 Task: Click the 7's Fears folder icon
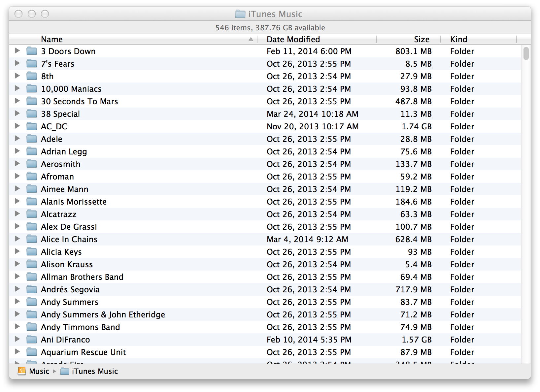click(x=32, y=64)
